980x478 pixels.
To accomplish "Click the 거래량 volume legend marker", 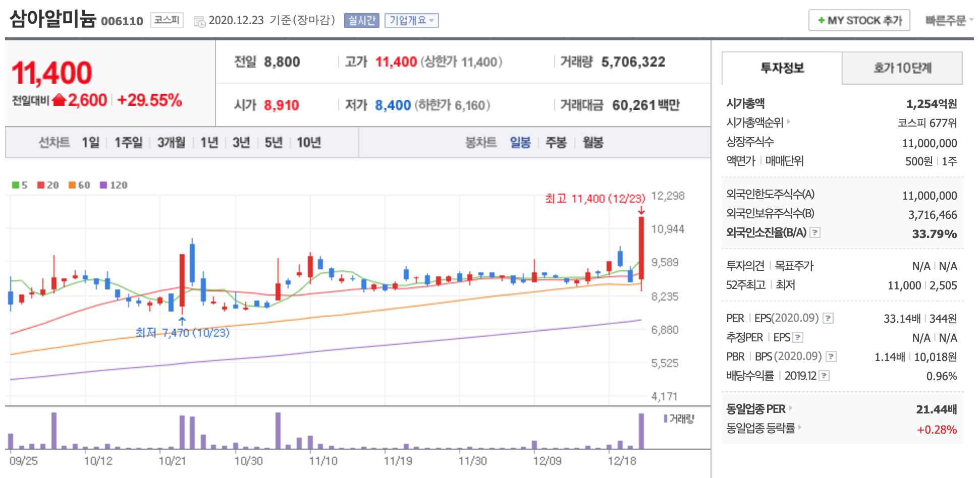I will [x=666, y=419].
